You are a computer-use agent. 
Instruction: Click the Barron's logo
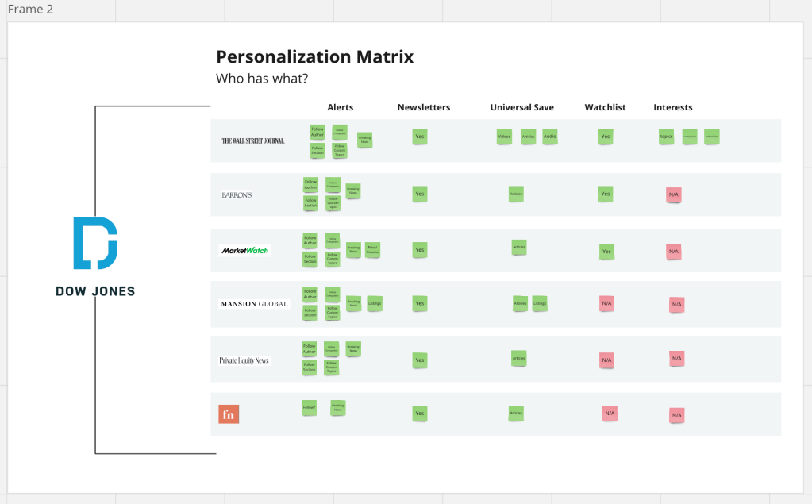(237, 194)
